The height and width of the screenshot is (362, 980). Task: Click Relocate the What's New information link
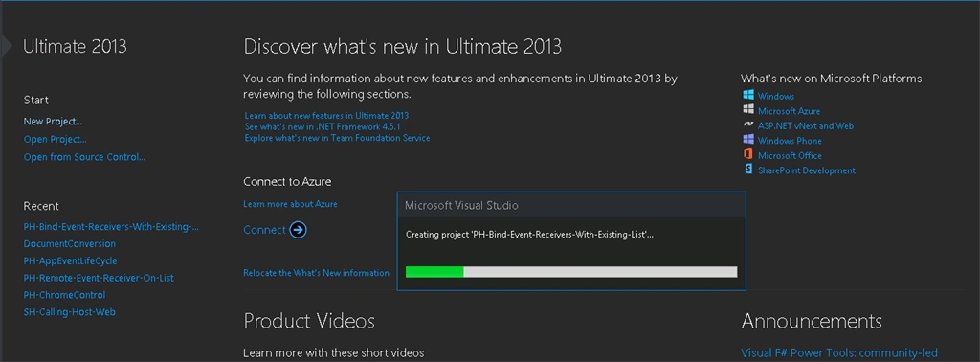316,273
